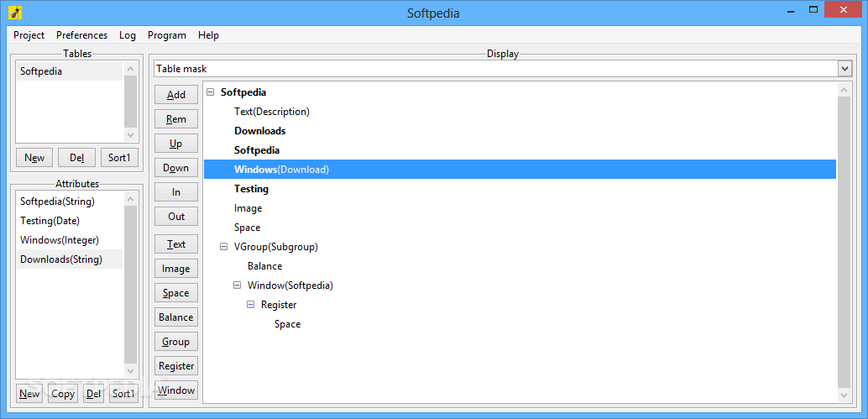Viewport: 868px width, 419px height.
Task: Open the Preferences menu
Action: [82, 35]
